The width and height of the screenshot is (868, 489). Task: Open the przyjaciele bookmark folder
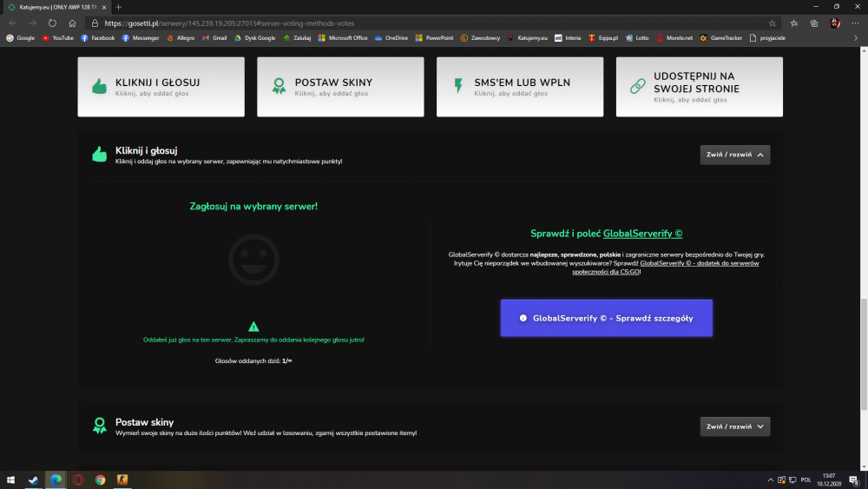767,38
